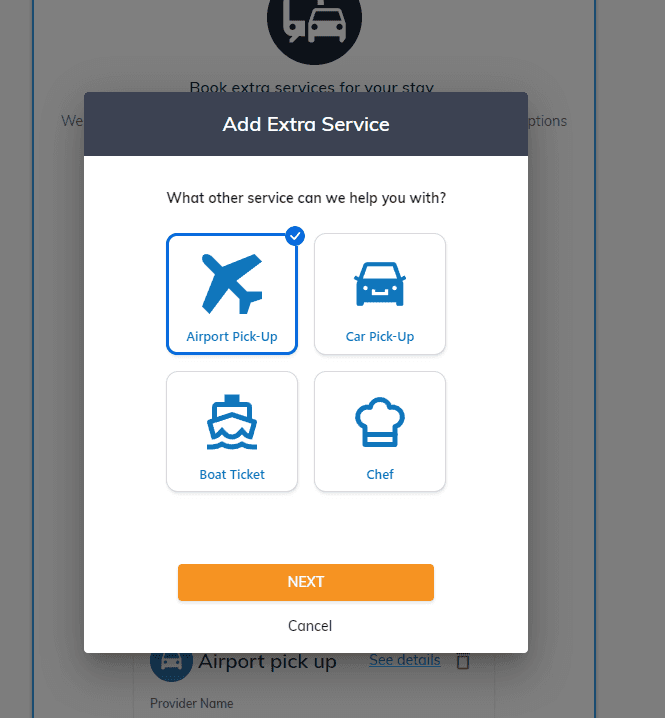
Task: Pick the Chef service label
Action: click(x=380, y=474)
